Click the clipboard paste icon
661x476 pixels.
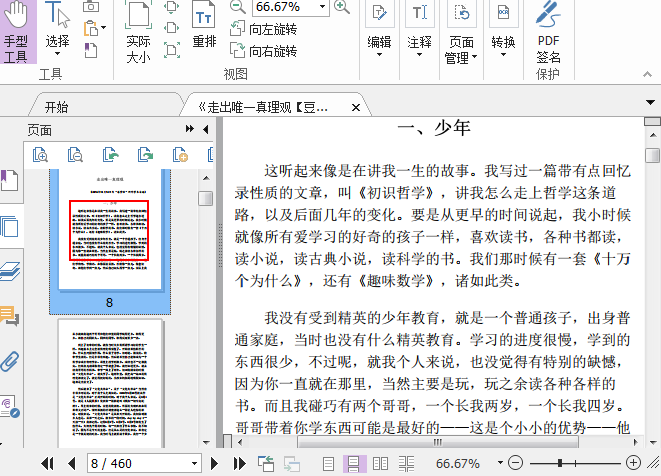click(x=91, y=29)
